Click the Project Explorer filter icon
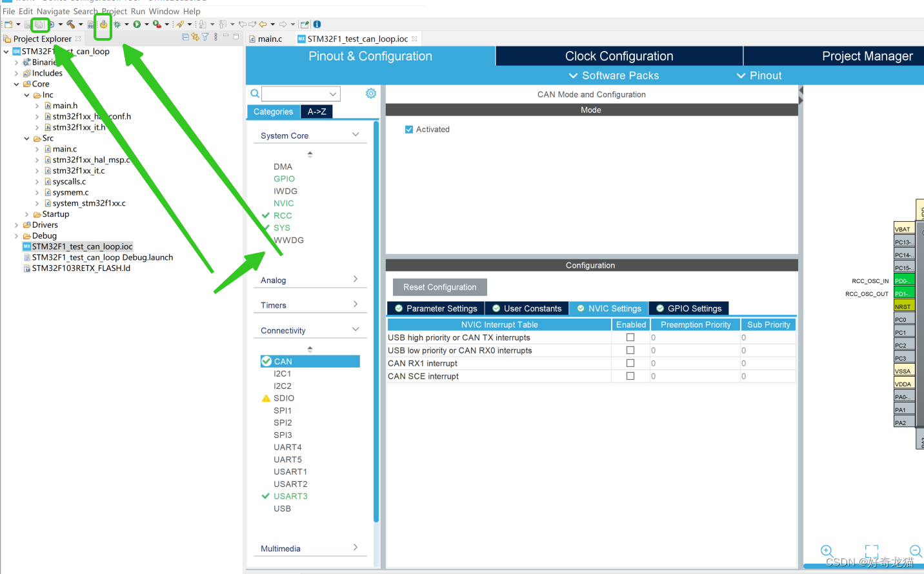 coord(205,37)
